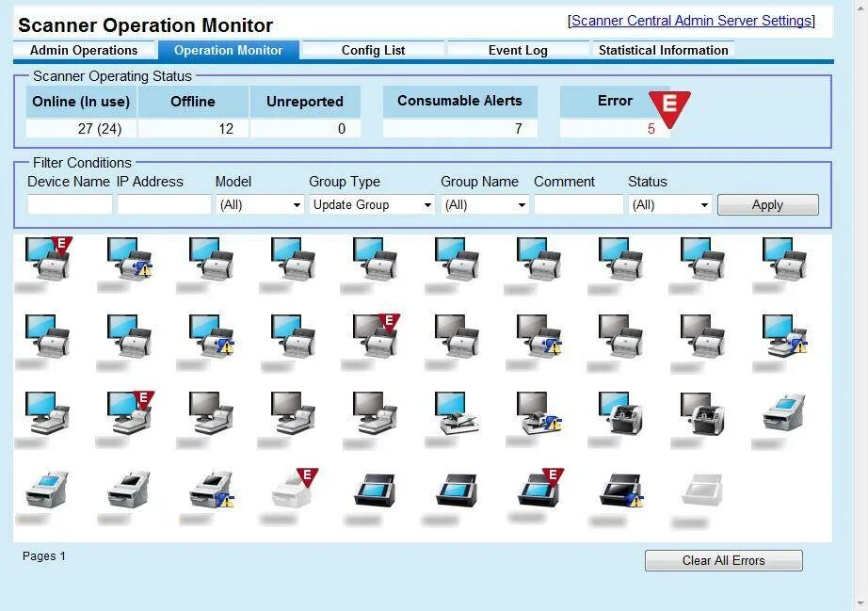Click the "Pages 1" text
868x611 pixels.
43,556
